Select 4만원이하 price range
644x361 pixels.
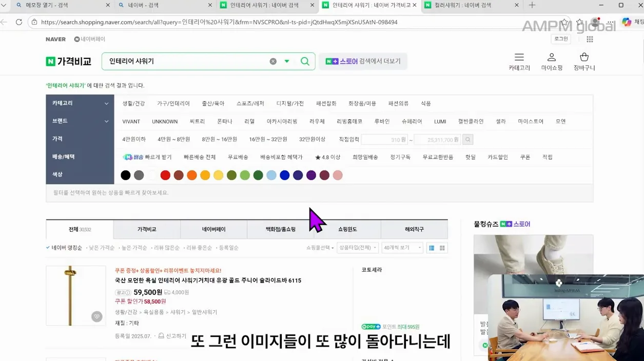pyautogui.click(x=134, y=139)
